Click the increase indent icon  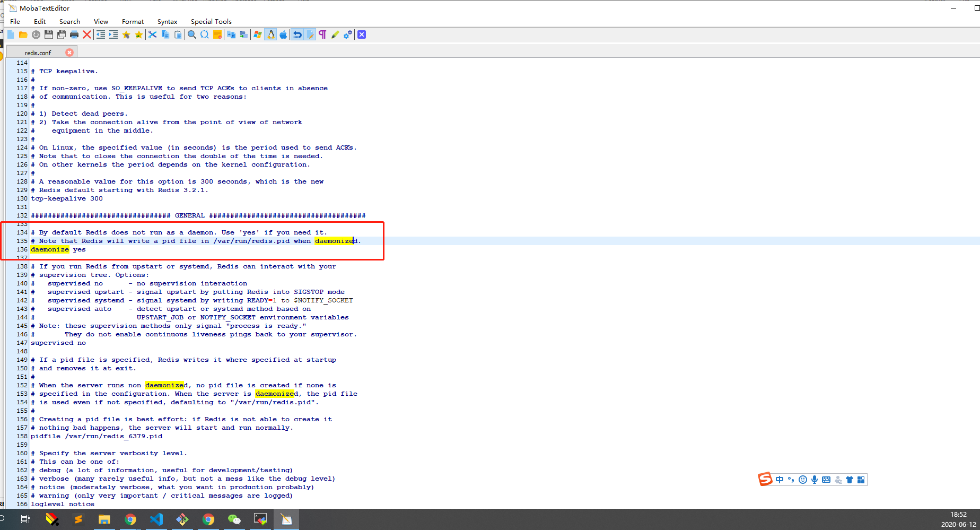[x=113, y=34]
